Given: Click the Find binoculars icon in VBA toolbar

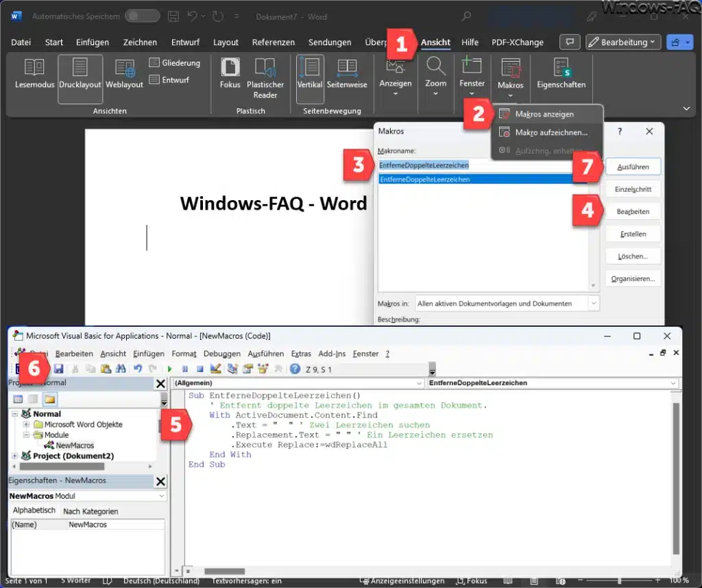Looking at the screenshot, I should click(x=121, y=369).
